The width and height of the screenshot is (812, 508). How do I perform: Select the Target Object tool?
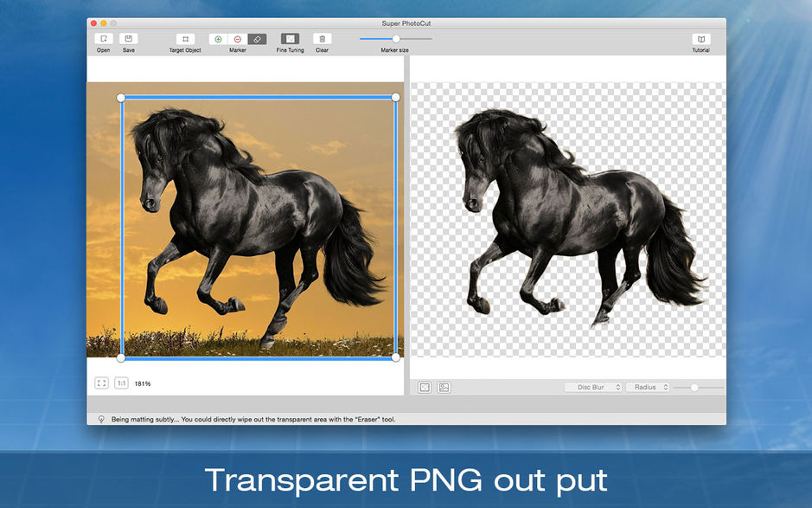point(185,39)
